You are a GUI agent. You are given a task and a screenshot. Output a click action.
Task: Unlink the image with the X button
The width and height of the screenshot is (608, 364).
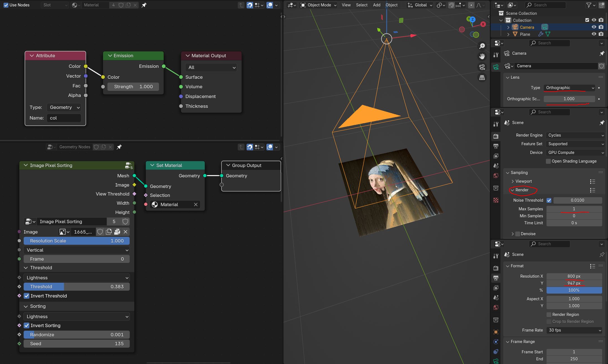126,232
